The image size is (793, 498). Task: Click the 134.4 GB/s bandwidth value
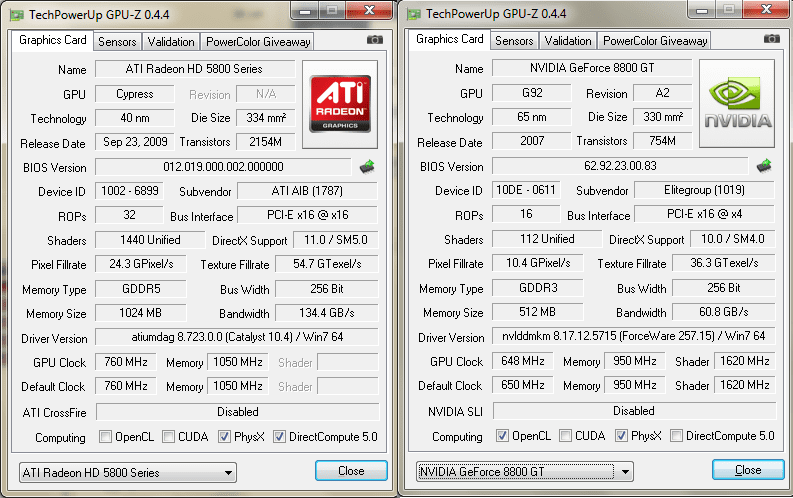[x=327, y=313]
